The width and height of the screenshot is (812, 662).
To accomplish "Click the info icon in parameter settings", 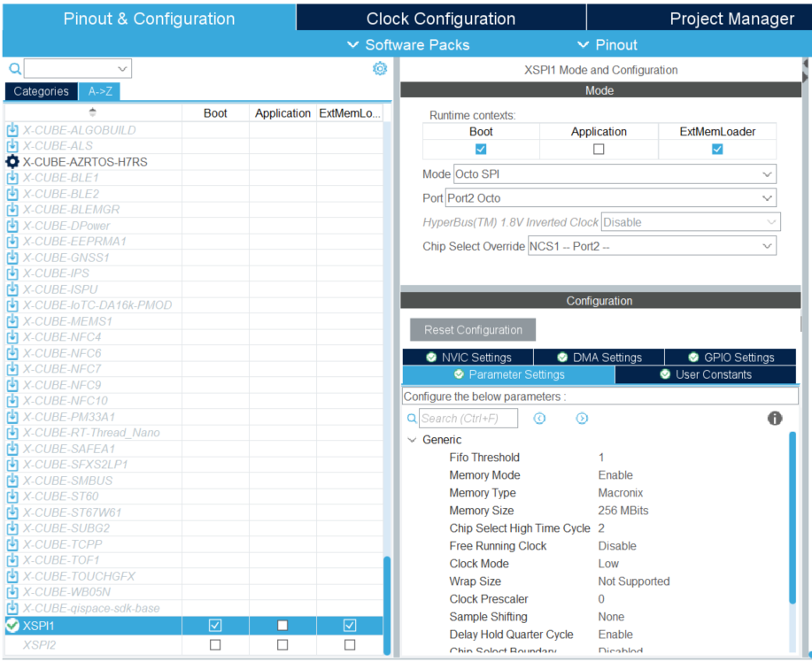I will coord(774,419).
